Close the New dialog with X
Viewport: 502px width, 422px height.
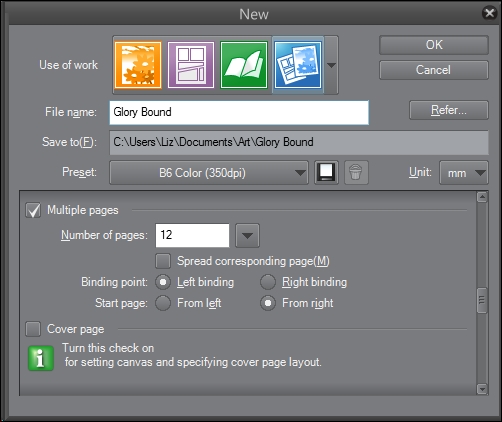click(x=489, y=13)
